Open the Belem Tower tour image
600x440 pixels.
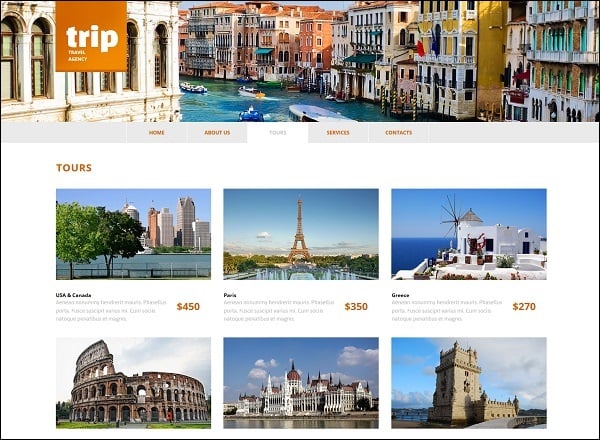(x=469, y=383)
